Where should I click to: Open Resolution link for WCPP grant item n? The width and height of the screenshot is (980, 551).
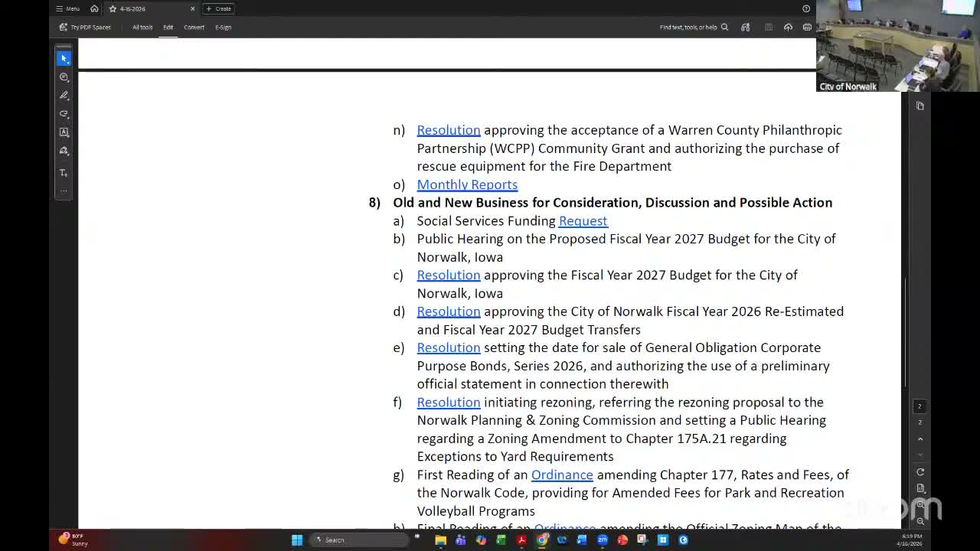pos(449,130)
